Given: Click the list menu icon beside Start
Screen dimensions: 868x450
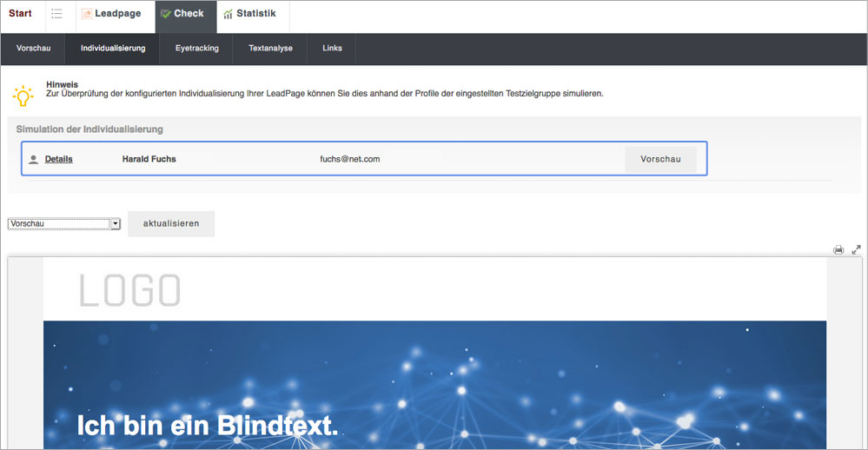Looking at the screenshot, I should point(56,14).
